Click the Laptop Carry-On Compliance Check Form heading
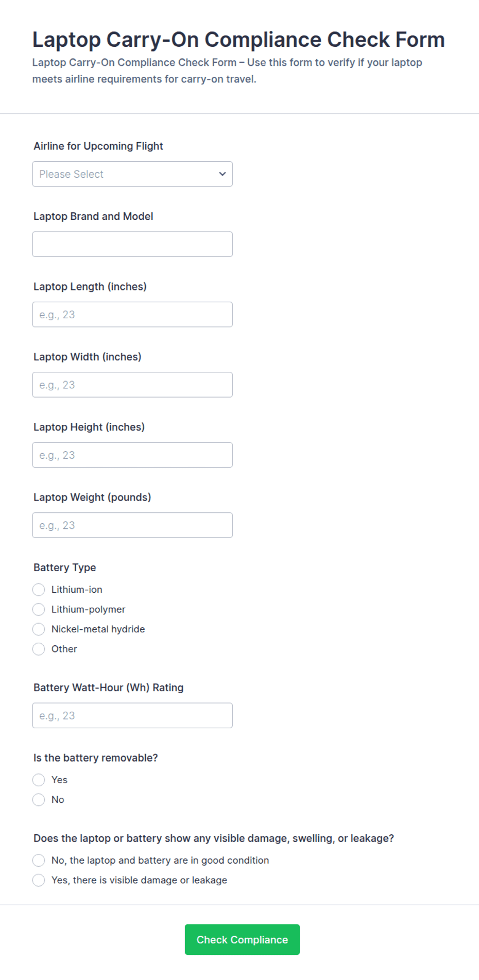 click(x=238, y=40)
